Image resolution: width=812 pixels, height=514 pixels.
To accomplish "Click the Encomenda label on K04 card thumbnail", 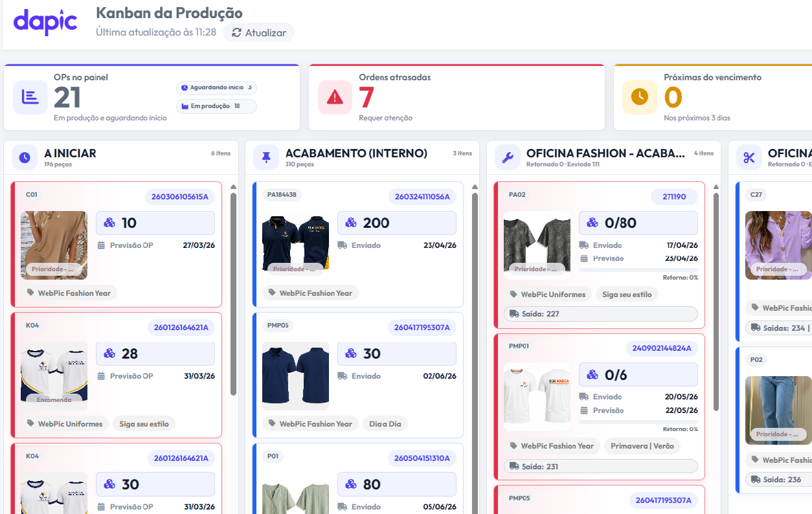I will [x=54, y=400].
